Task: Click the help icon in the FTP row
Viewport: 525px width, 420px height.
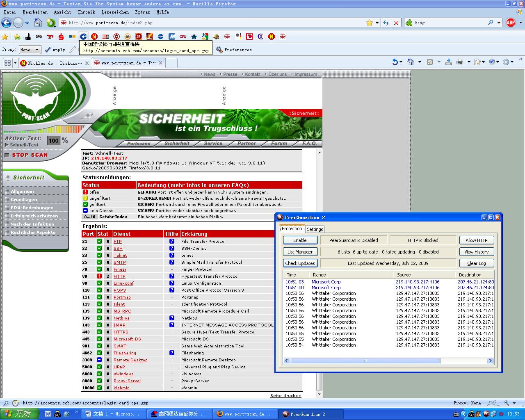Action: pyautogui.click(x=172, y=242)
